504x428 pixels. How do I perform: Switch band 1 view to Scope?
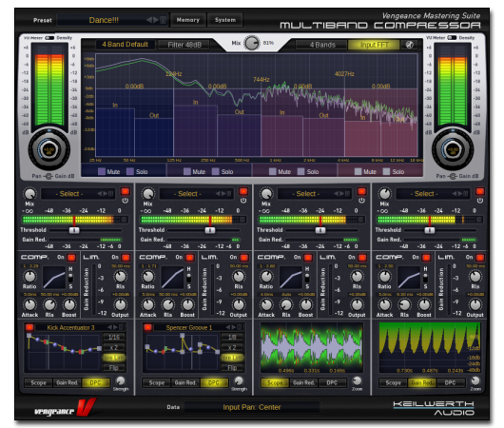point(38,382)
